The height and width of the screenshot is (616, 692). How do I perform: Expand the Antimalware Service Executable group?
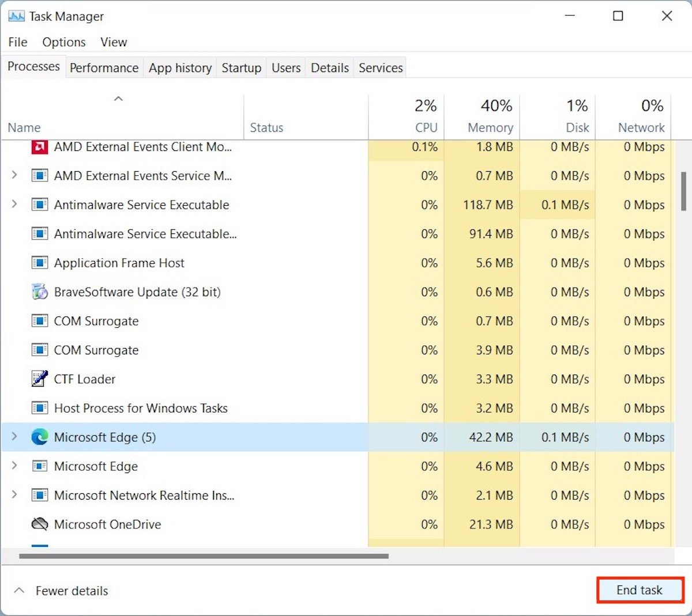14,205
